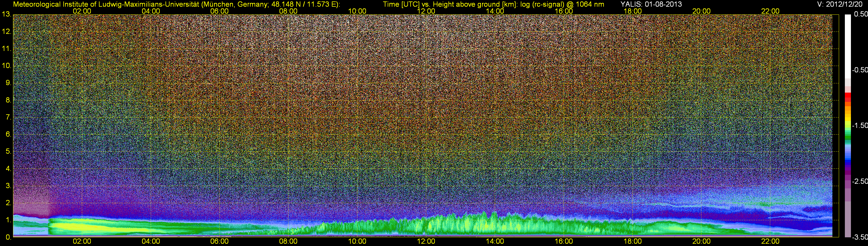
Task: Click the 16:00 label on the bottom time axis
Action: coord(564,242)
